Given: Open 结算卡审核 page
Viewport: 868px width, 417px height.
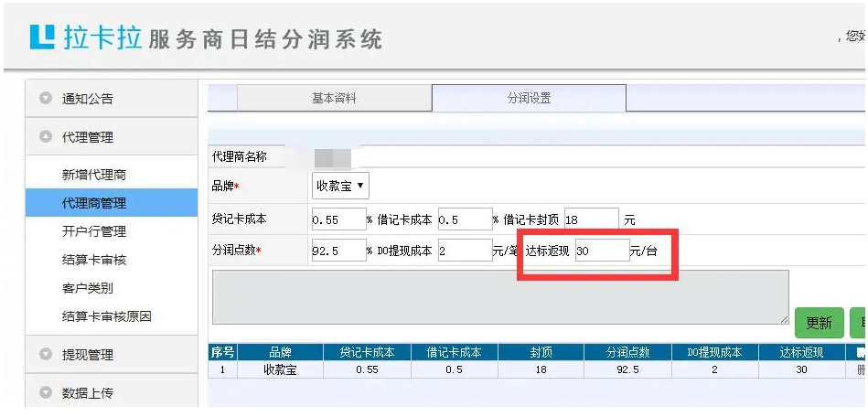Looking at the screenshot, I should [x=94, y=260].
